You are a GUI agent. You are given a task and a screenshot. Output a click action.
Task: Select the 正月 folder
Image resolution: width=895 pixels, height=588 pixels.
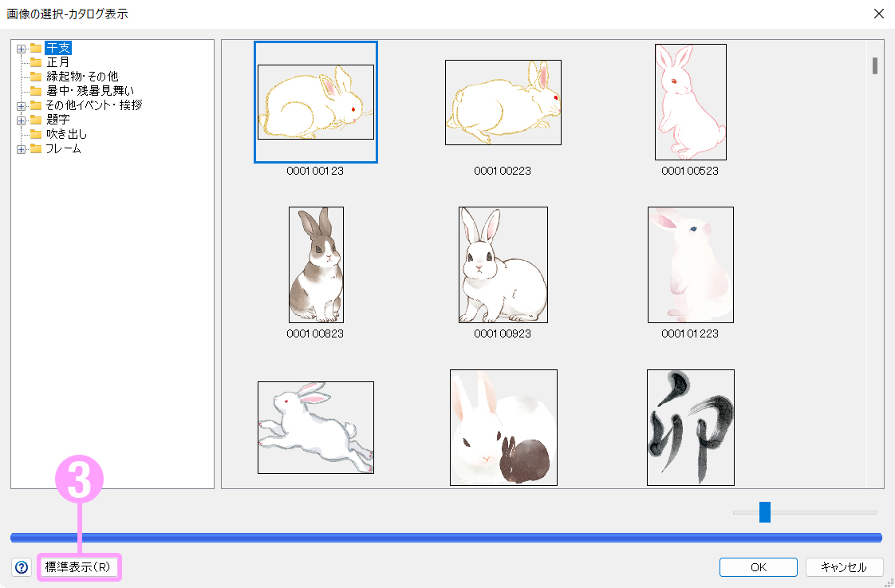57,62
